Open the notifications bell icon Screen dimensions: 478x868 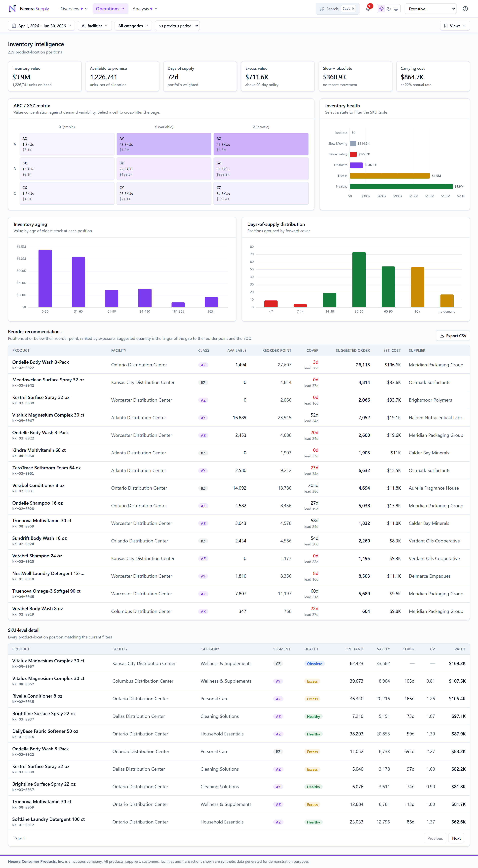[x=368, y=9]
